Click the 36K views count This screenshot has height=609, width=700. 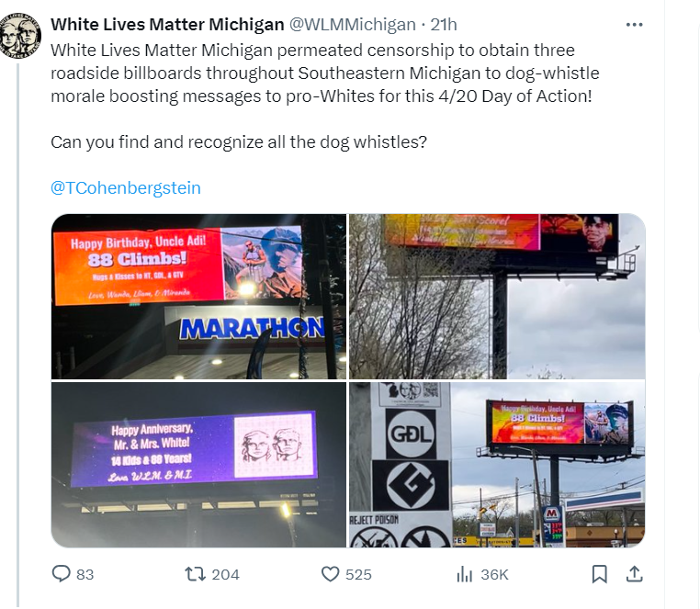(494, 575)
